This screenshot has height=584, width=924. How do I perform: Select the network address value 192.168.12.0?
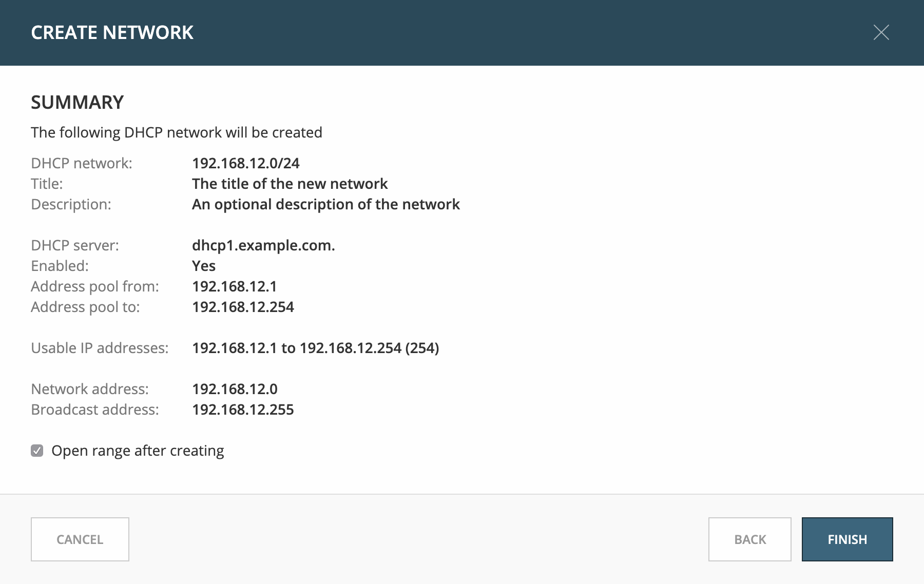pos(235,389)
